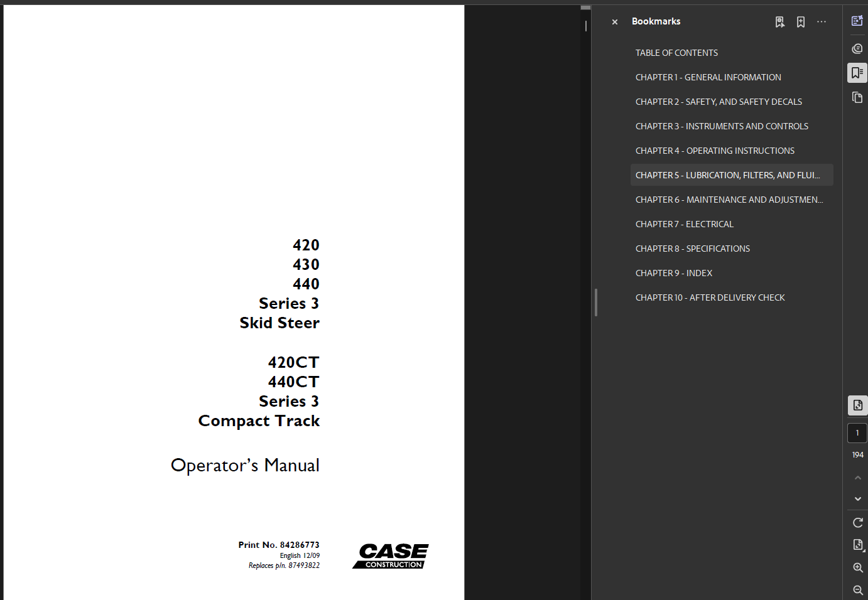Open Bookmarks panel more options menu

(x=822, y=22)
